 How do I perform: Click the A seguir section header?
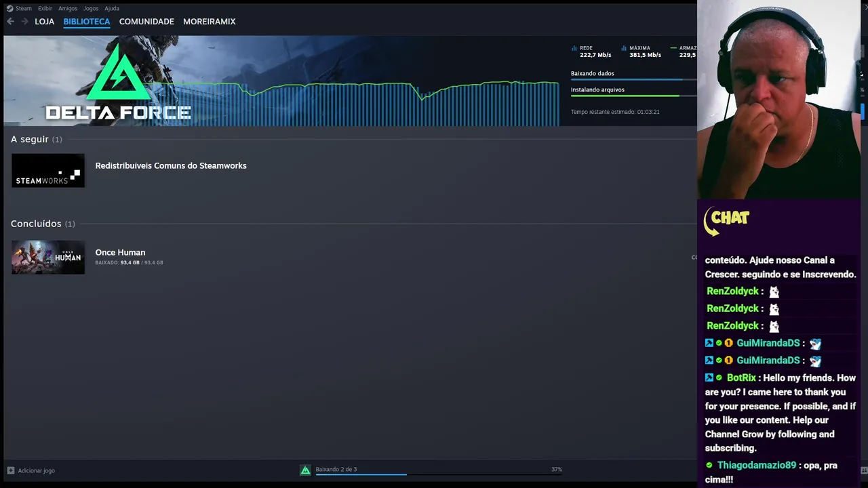pos(36,139)
